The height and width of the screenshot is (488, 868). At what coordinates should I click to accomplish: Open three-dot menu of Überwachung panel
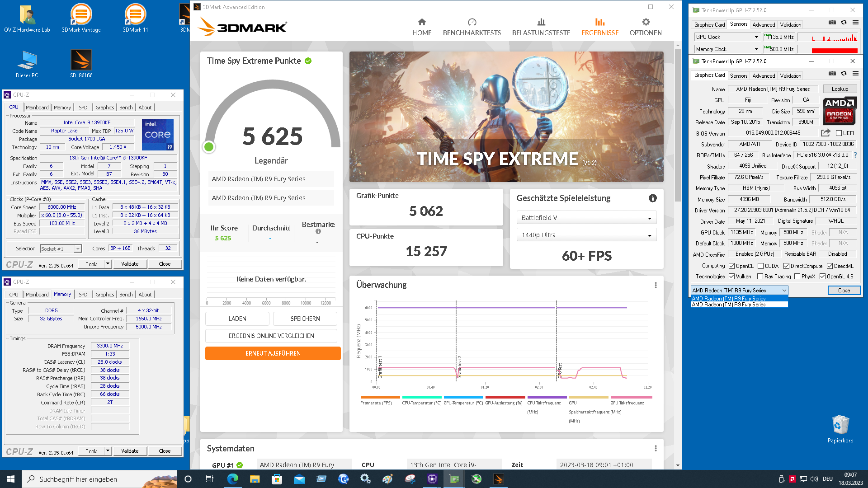[x=656, y=285]
